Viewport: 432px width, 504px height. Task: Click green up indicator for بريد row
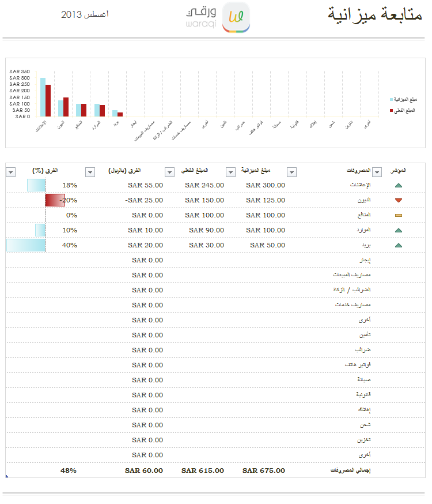pyautogui.click(x=398, y=245)
